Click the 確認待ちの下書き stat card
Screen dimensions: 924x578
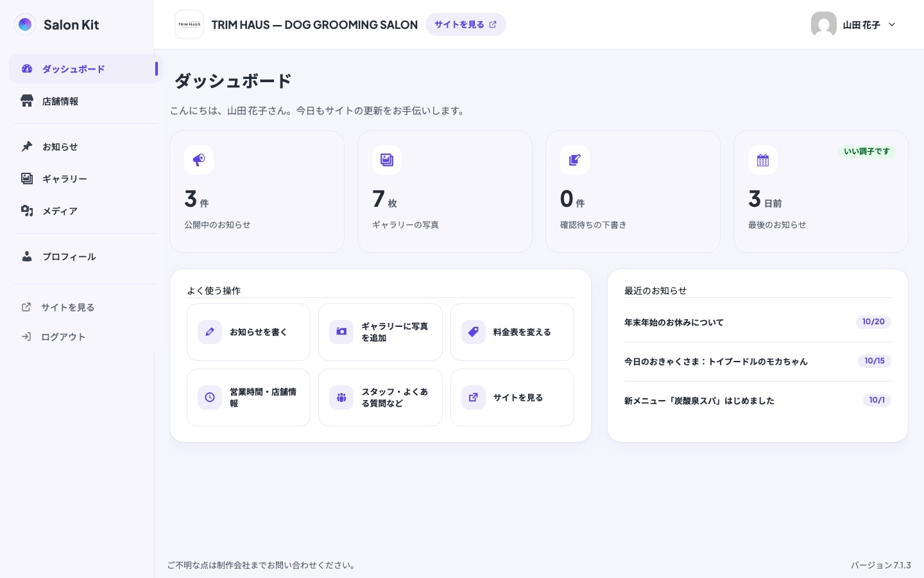pyautogui.click(x=633, y=191)
